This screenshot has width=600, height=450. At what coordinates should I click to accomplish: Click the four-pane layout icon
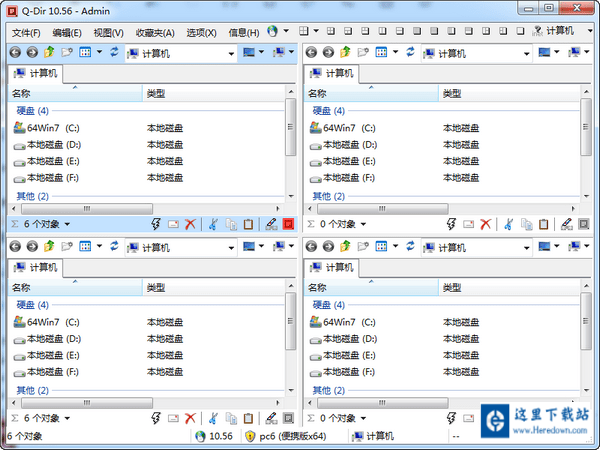[x=304, y=31]
